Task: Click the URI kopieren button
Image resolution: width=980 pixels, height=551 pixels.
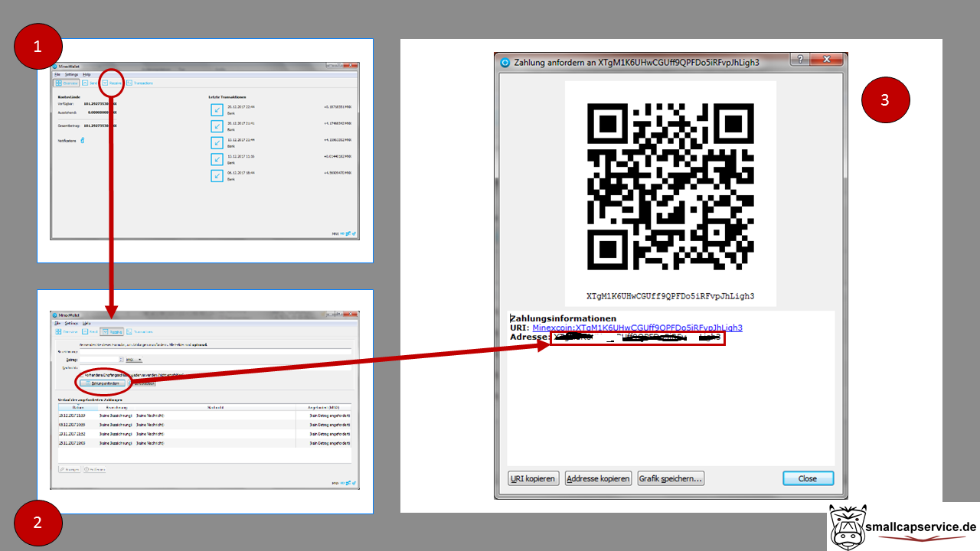Action: 534,478
